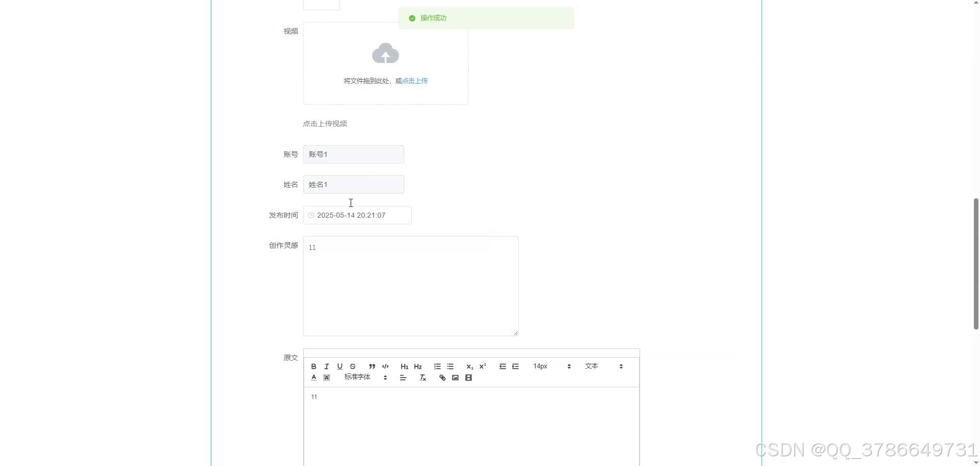Apply italic formatting to the text

326,366
